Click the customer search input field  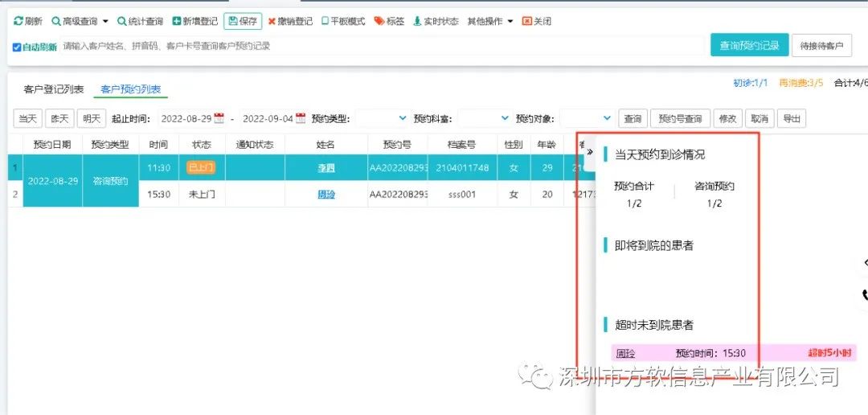click(378, 46)
